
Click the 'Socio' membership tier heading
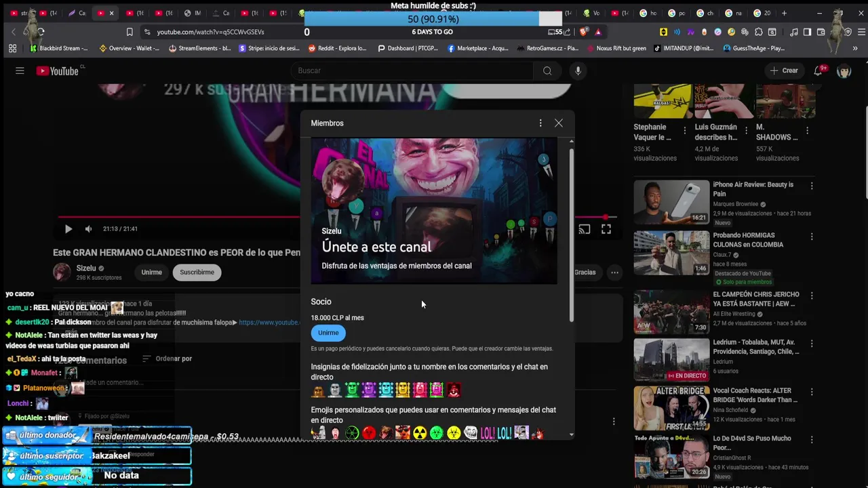(x=321, y=302)
